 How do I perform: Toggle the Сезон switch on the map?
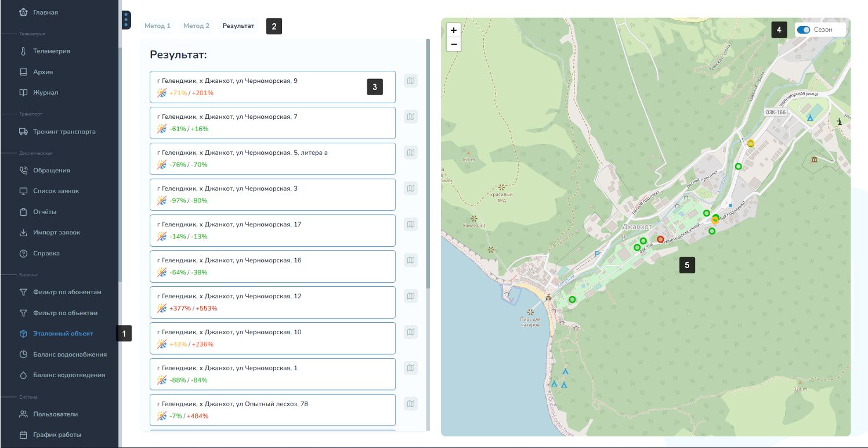(804, 30)
